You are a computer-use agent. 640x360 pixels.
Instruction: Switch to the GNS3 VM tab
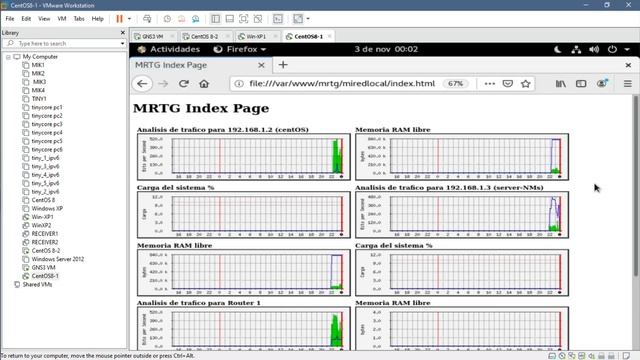click(x=153, y=36)
